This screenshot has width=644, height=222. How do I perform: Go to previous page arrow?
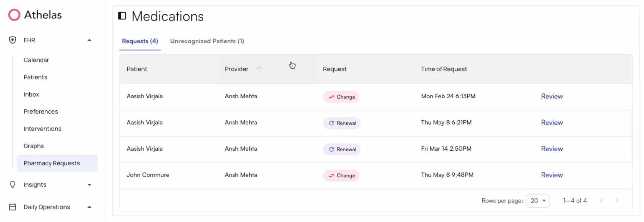click(602, 201)
